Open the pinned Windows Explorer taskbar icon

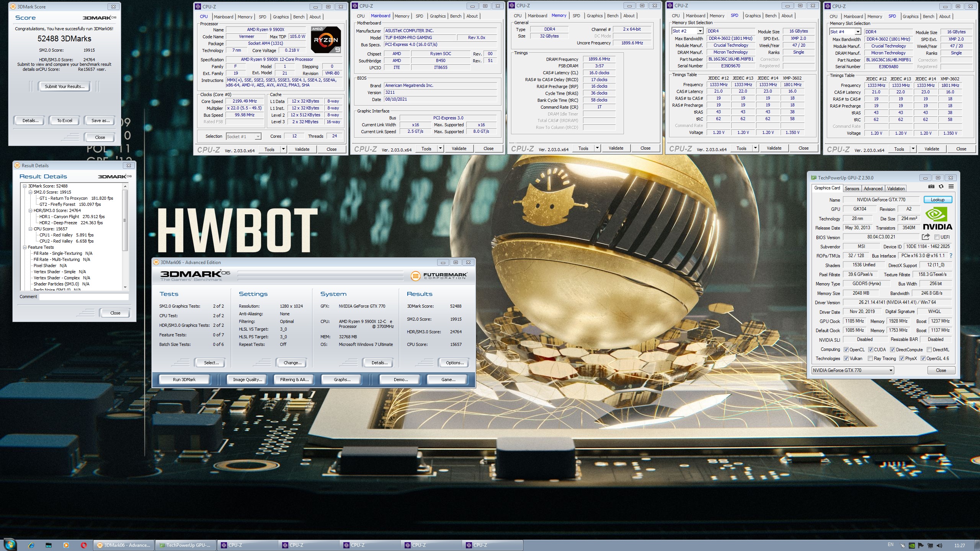point(49,545)
